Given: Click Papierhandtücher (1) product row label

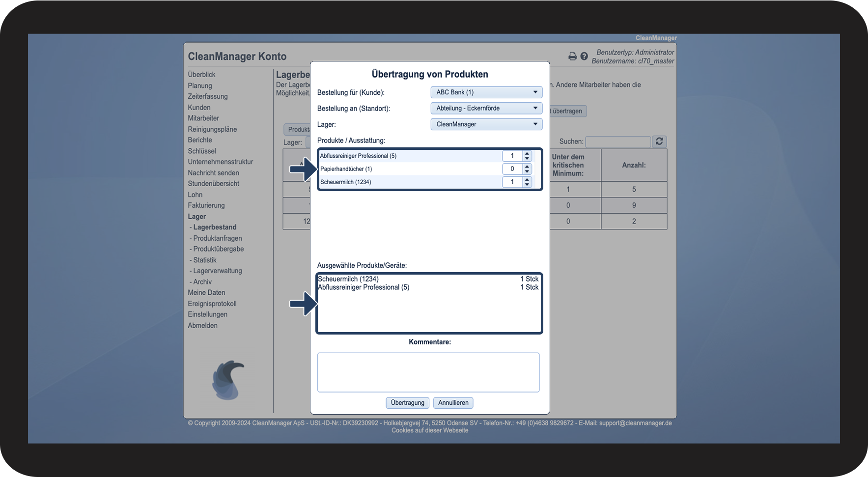Looking at the screenshot, I should click(x=346, y=169).
